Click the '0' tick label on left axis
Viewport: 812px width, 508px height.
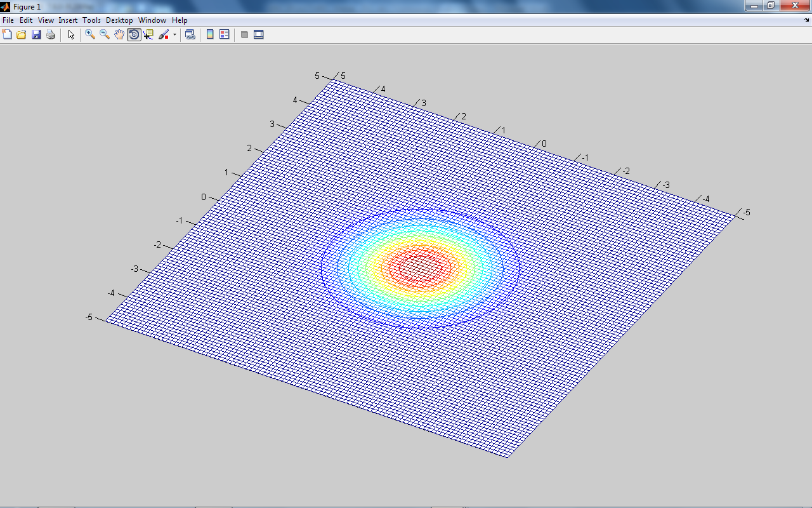click(x=204, y=197)
